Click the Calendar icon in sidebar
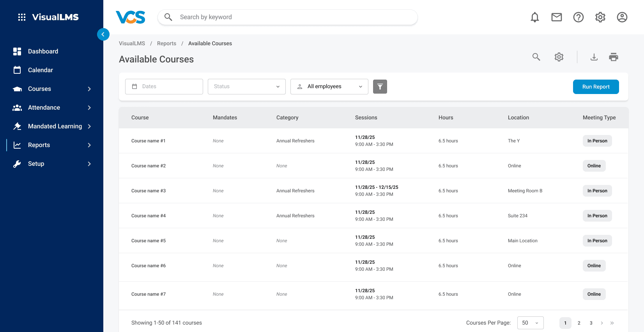 pyautogui.click(x=17, y=70)
